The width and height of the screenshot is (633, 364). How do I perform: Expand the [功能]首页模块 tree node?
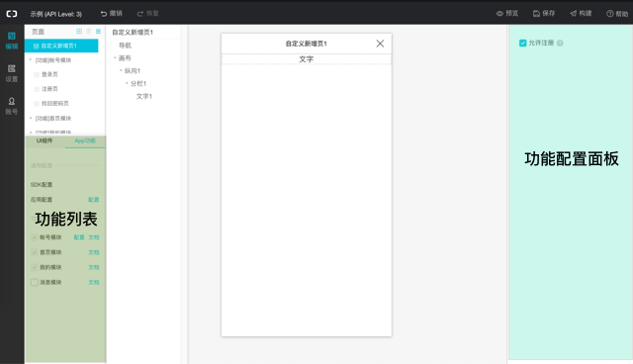tap(31, 118)
